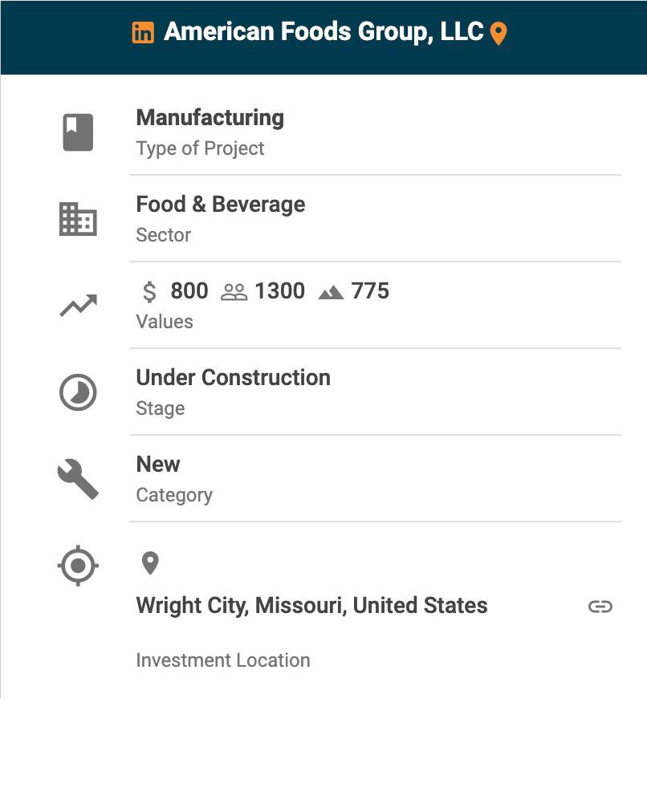Select the Wright City, Missouri, United States text

pos(311,605)
